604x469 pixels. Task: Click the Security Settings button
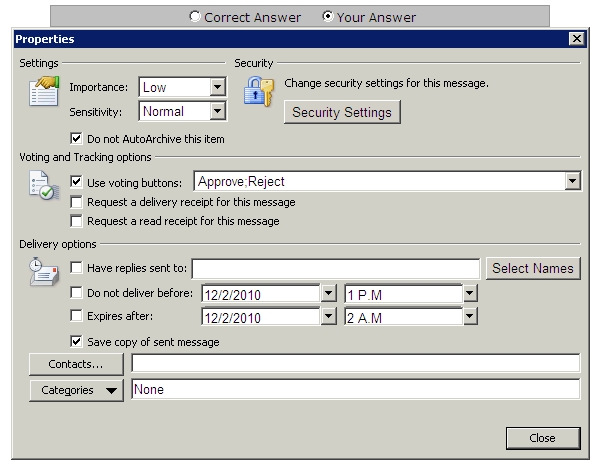(x=342, y=112)
